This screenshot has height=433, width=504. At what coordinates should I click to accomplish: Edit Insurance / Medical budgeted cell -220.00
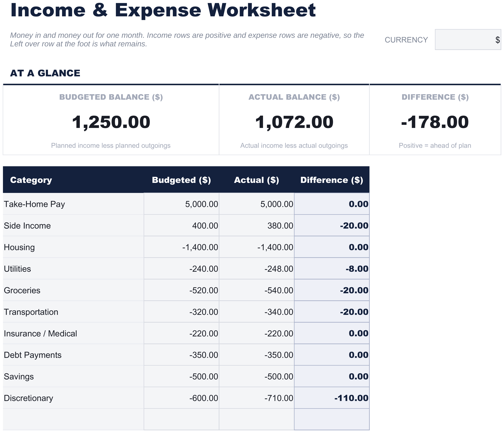[x=181, y=333]
